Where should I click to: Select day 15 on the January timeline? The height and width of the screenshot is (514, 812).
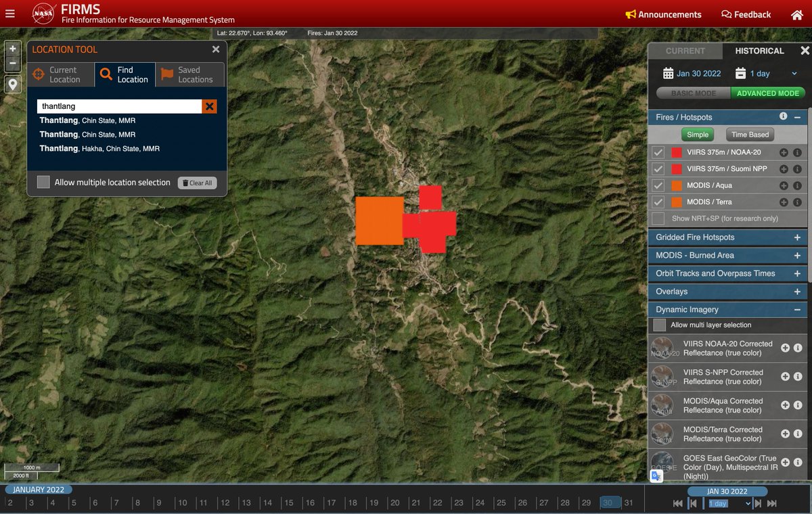[289, 503]
